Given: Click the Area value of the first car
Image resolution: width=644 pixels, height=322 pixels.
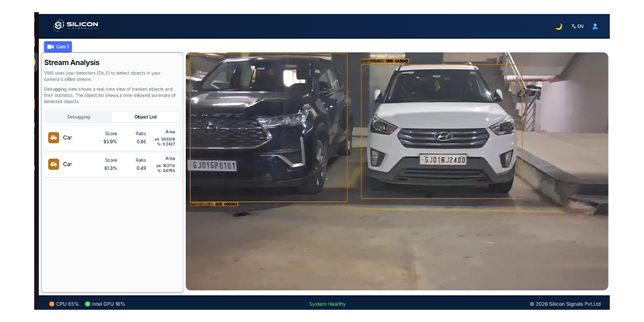Looking at the screenshot, I should tap(165, 141).
